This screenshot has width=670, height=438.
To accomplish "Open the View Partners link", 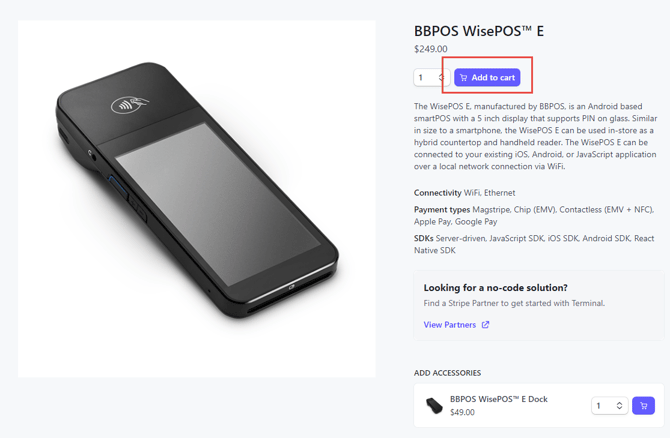I will pyautogui.click(x=449, y=325).
